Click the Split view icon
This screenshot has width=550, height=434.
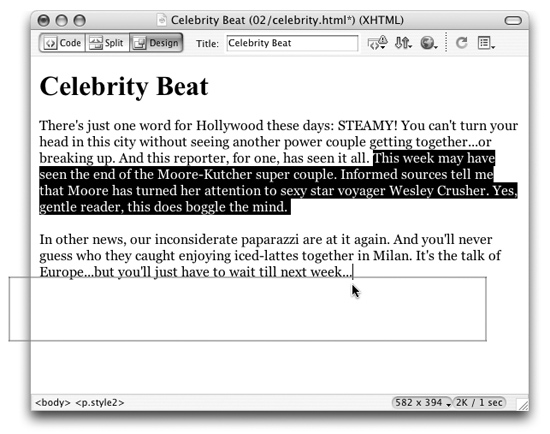(x=95, y=43)
